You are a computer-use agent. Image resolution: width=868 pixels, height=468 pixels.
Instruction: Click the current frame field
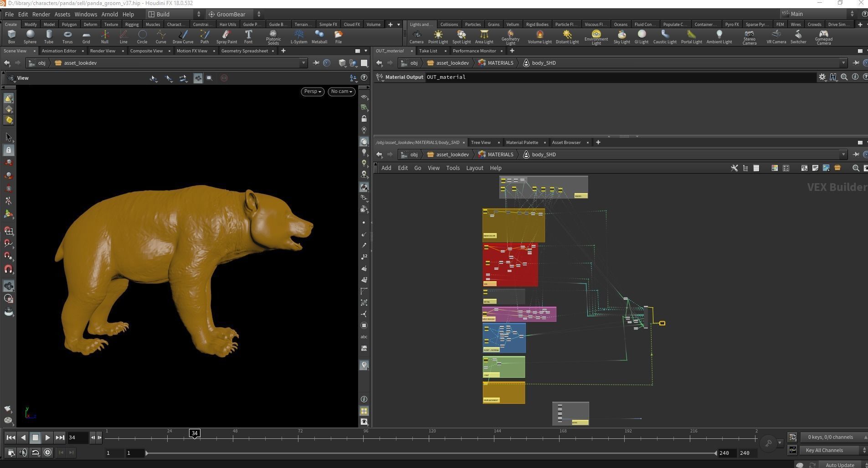(x=77, y=437)
